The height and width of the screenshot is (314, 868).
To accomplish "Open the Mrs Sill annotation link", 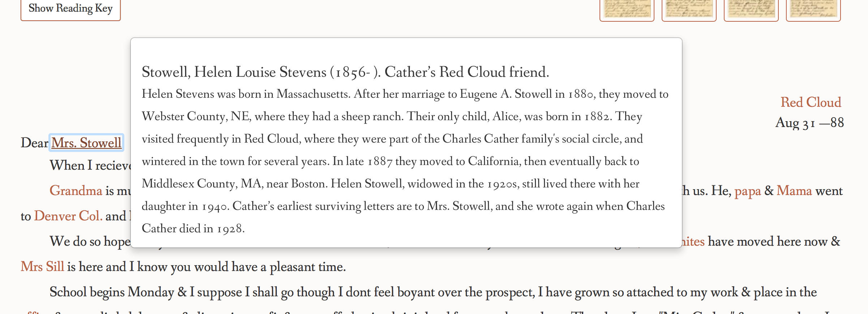I will [42, 267].
